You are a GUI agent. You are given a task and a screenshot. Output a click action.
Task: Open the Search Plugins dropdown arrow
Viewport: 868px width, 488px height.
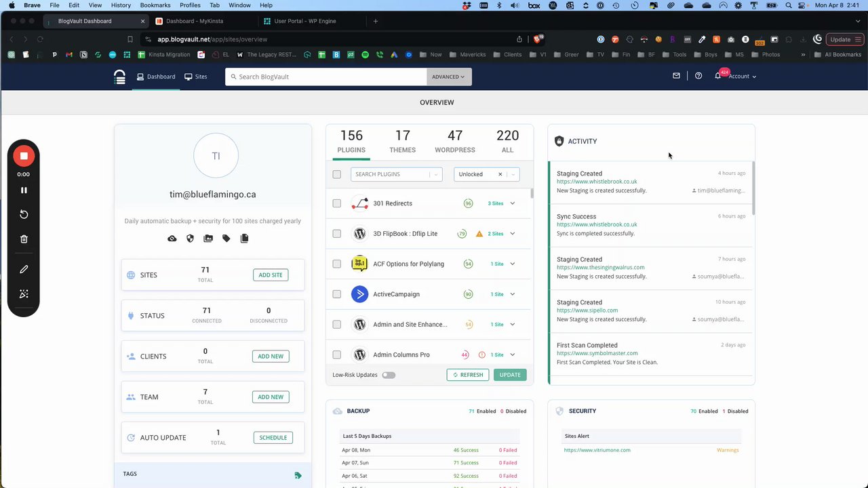point(437,174)
